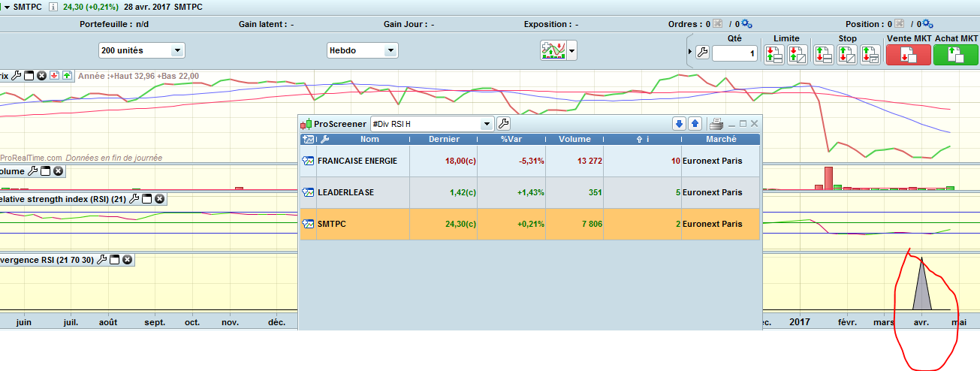
Task: Click the green Achat MKT button
Action: (955, 54)
